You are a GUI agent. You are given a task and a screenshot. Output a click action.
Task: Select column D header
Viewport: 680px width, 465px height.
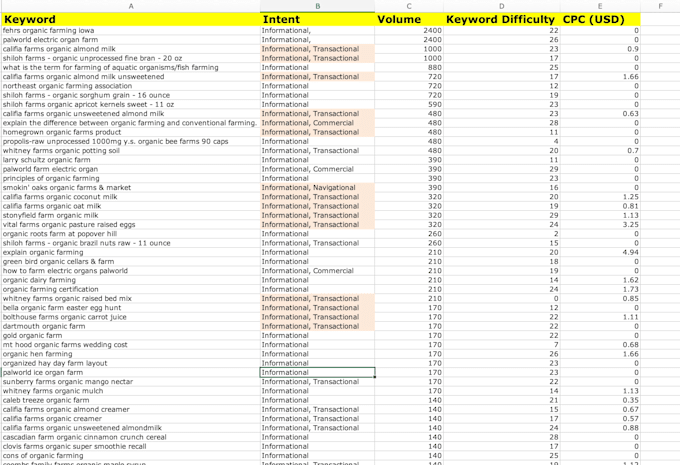(x=502, y=6)
